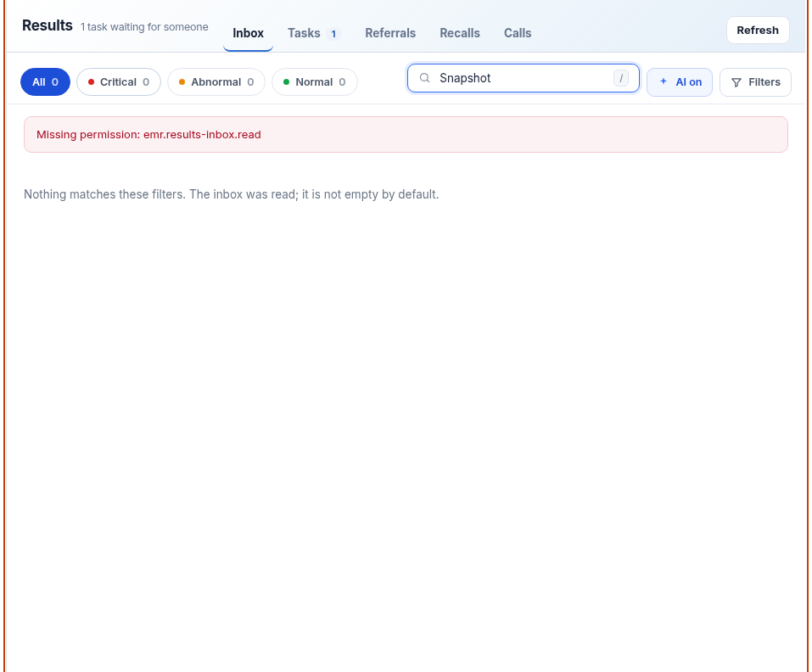Viewport: 812px width, 672px height.
Task: Open the Recalls tab
Action: tap(460, 33)
